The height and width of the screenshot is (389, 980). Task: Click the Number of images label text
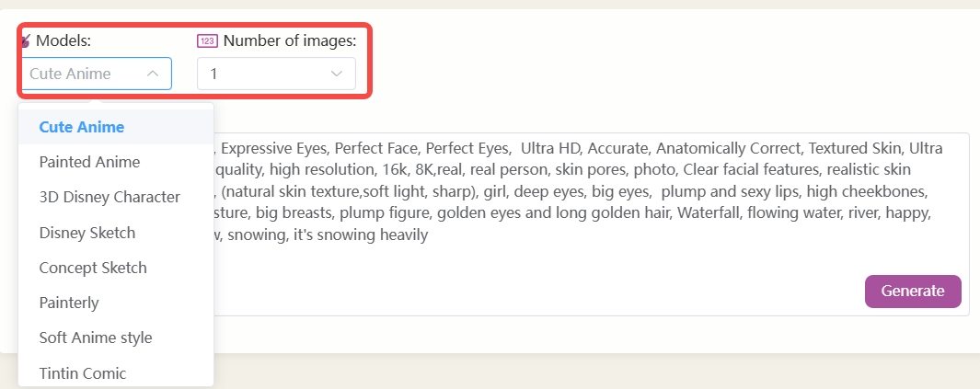[x=290, y=40]
